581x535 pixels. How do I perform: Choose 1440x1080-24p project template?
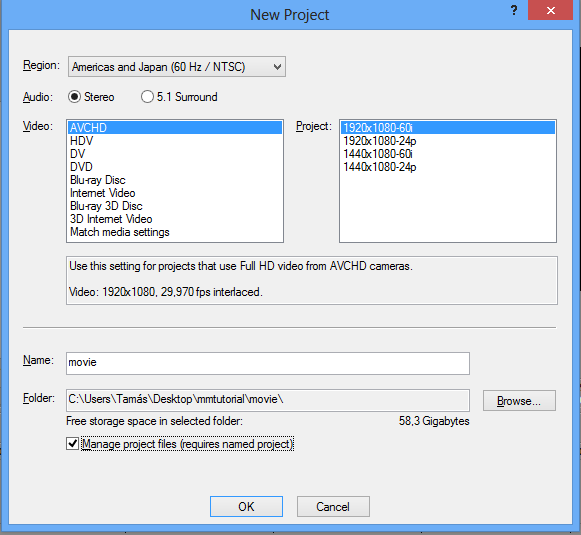[x=448, y=167]
